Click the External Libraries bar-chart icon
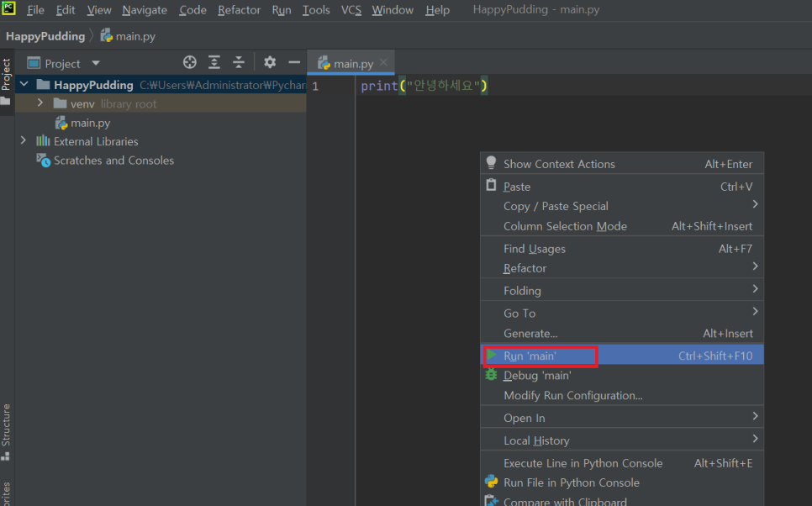812x506 pixels. 43,141
